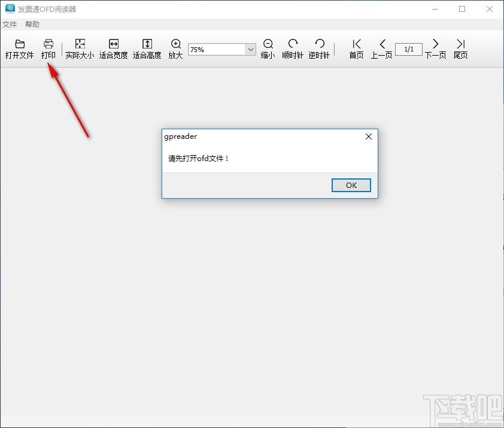
Task: Go to the previous page (上一页)
Action: coord(382,44)
